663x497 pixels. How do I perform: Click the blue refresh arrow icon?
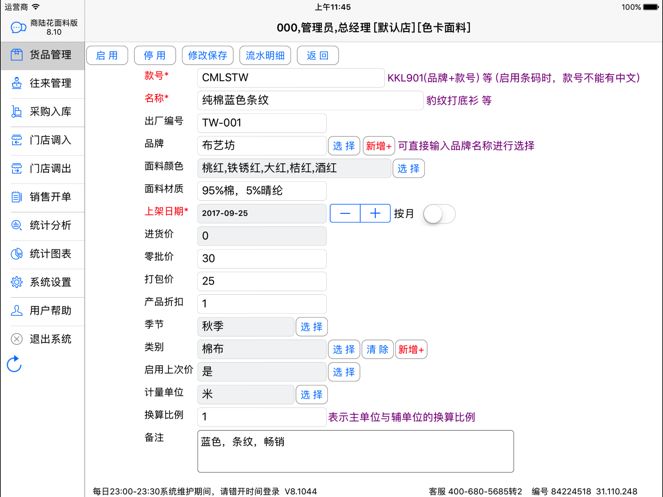coord(14,364)
